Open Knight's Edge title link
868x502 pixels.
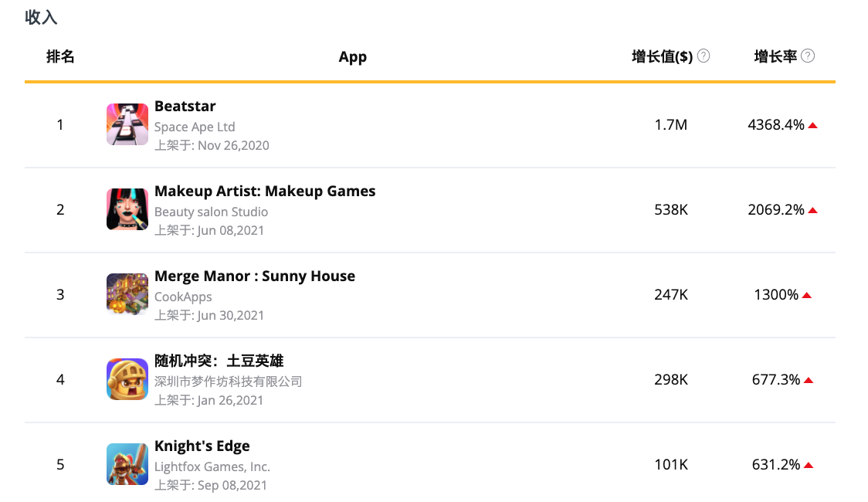[x=202, y=446]
